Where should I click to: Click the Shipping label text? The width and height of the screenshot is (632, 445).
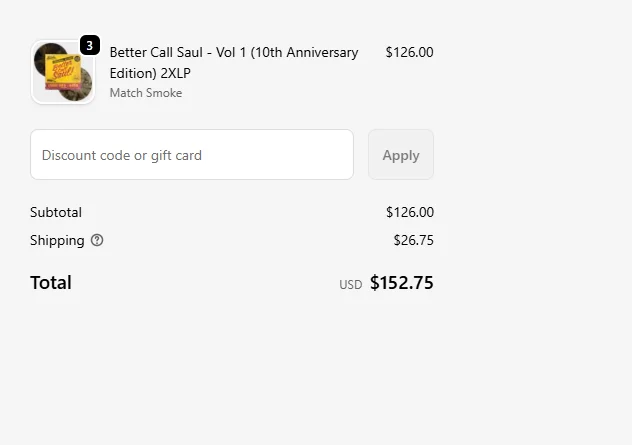point(57,240)
